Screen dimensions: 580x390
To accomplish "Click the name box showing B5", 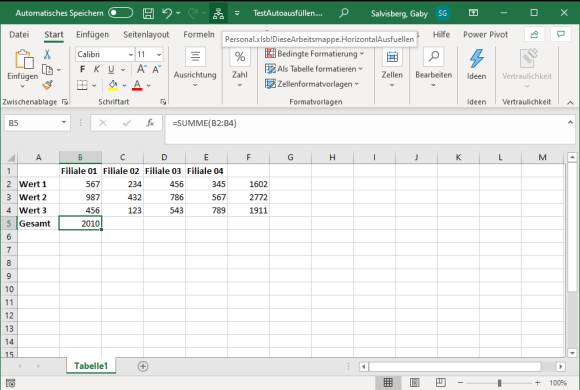I will point(32,123).
